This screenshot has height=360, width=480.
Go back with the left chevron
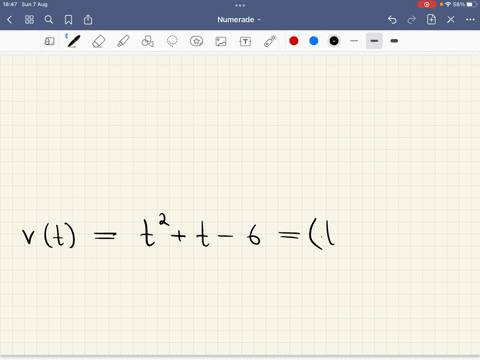[x=9, y=20]
